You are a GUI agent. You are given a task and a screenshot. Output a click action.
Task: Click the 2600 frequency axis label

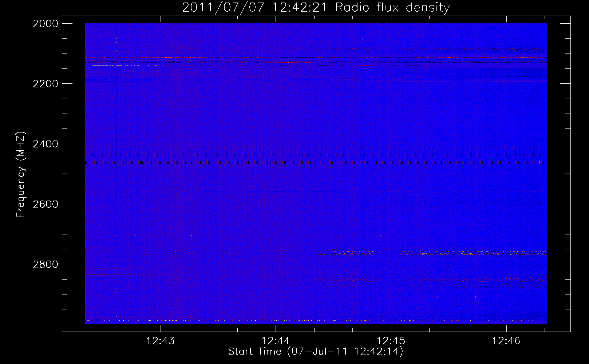click(x=45, y=204)
